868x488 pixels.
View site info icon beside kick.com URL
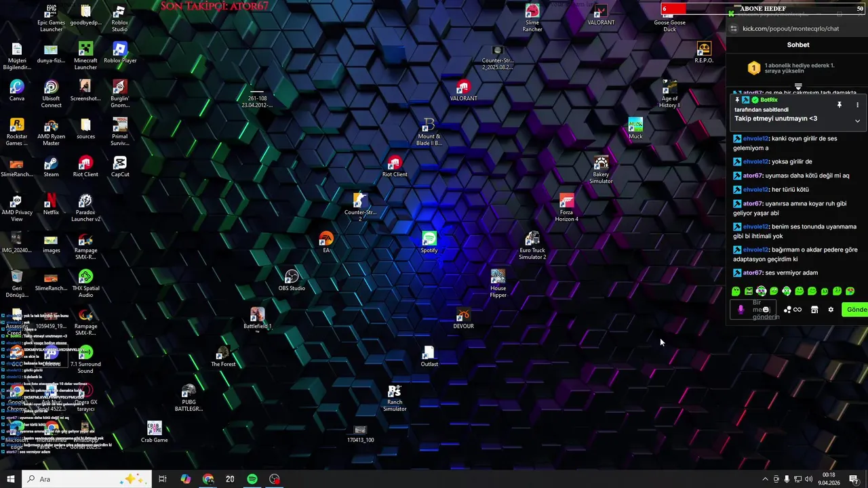coord(733,28)
